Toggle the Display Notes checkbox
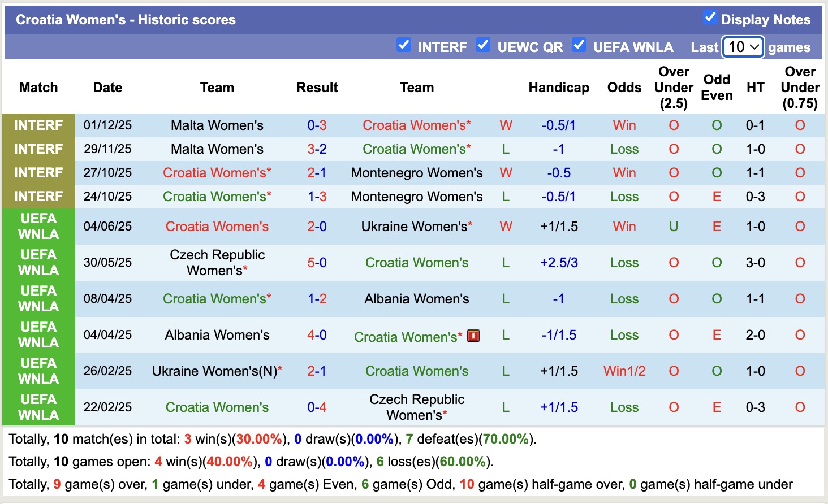The height and width of the screenshot is (504, 828). coord(710,18)
